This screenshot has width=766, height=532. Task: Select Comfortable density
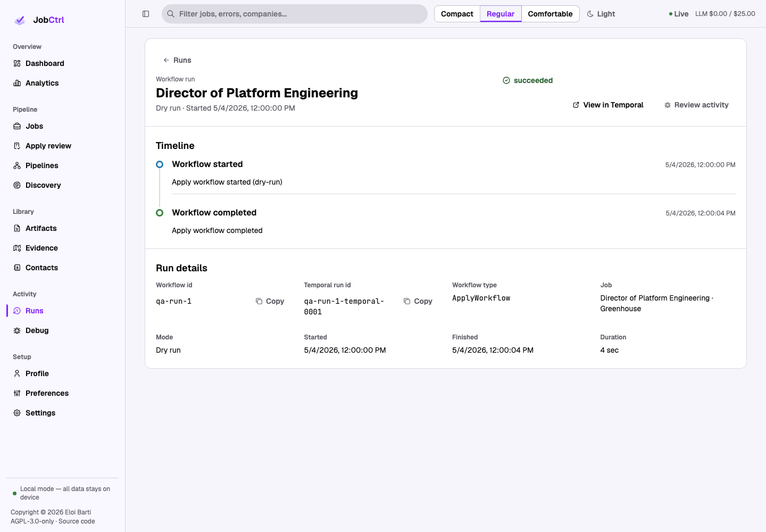tap(550, 14)
